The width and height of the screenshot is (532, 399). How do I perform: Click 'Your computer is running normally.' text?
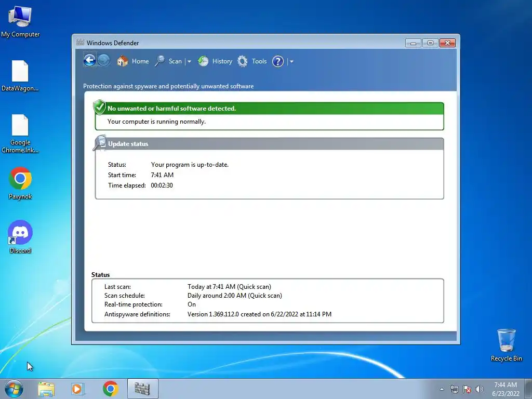156,122
